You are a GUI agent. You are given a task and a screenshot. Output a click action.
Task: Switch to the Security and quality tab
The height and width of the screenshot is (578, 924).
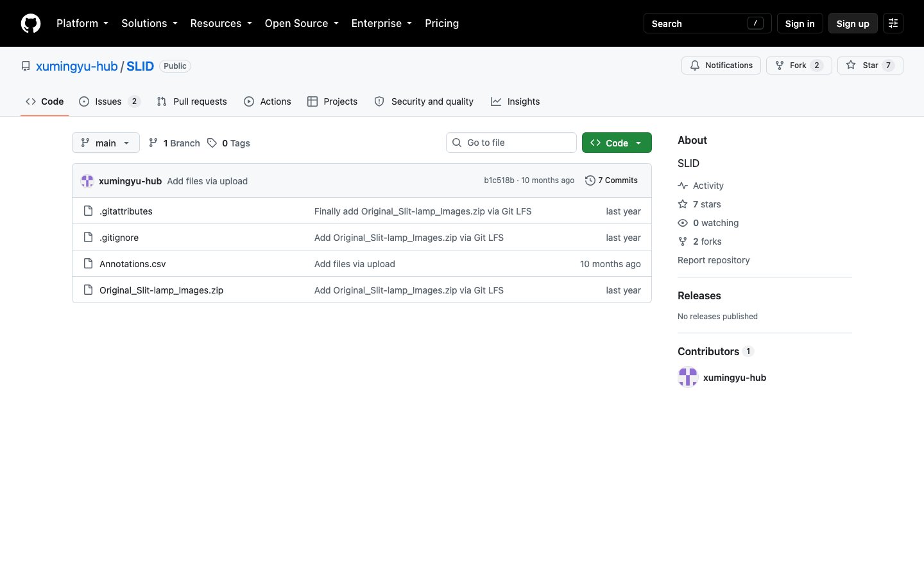tap(424, 101)
